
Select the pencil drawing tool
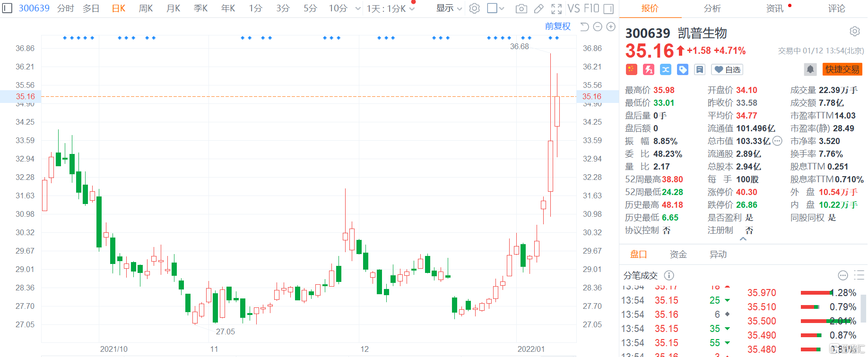538,8
